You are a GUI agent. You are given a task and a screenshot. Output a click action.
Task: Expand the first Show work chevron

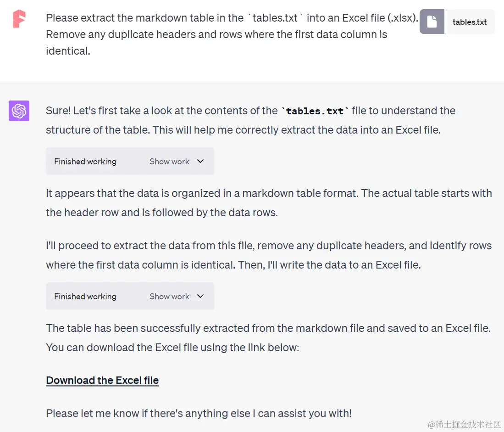tap(200, 161)
